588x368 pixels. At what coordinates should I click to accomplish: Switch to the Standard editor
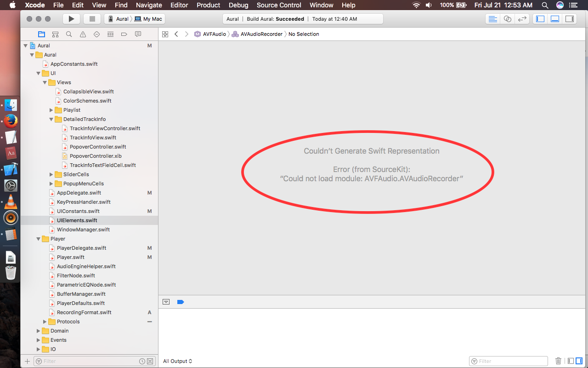[492, 19]
